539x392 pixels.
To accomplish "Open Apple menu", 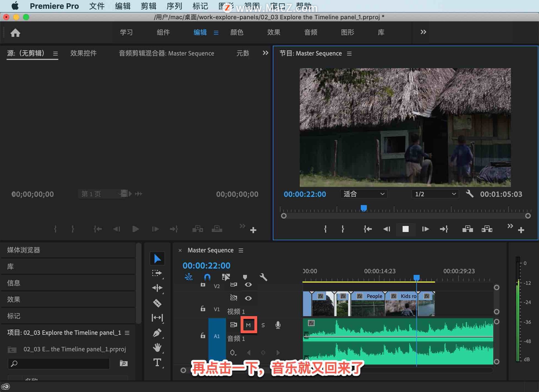I will (x=15, y=6).
